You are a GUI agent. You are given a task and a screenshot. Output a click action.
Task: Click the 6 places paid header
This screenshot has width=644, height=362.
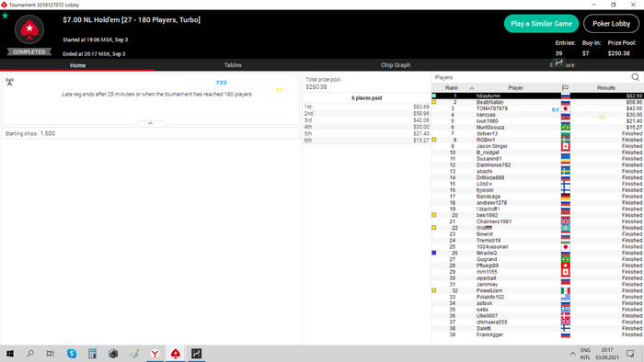click(x=366, y=98)
